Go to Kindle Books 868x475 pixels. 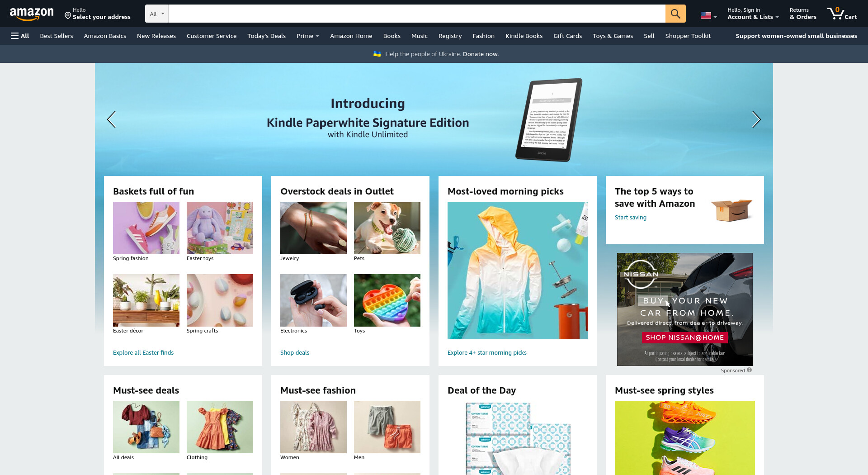tap(524, 36)
